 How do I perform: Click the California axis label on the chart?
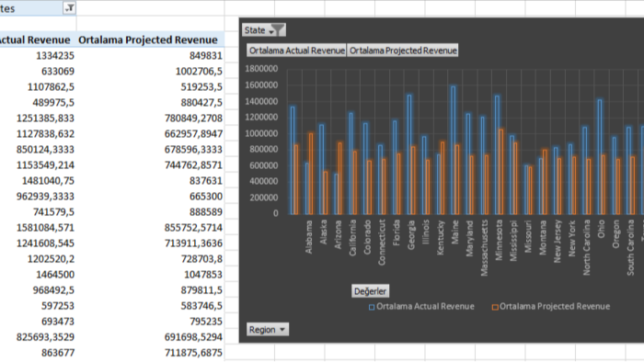pyautogui.click(x=352, y=238)
